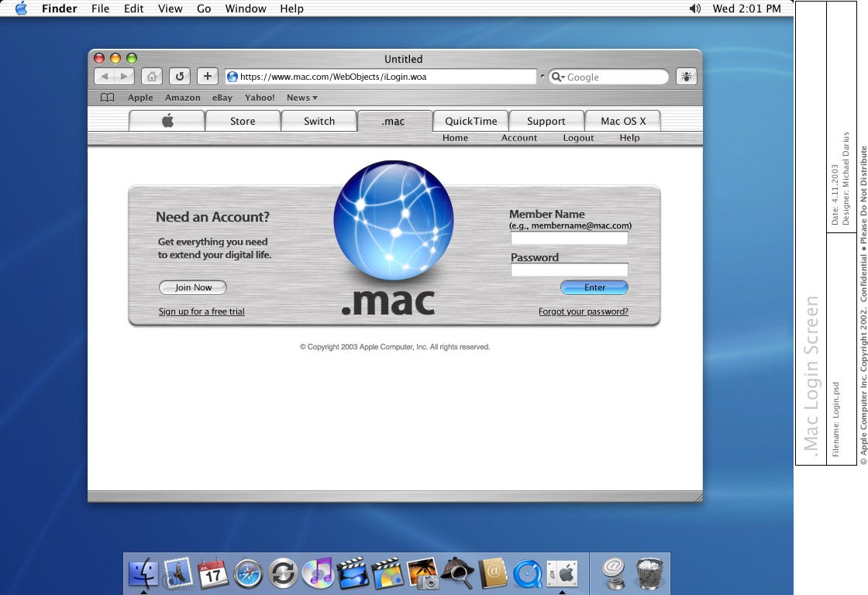The image size is (868, 595).
Task: Focus the Member Name field
Action: tap(570, 238)
